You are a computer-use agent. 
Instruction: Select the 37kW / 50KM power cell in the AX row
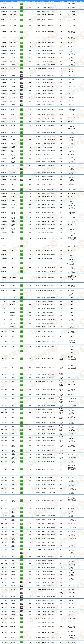(x=51, y=7)
